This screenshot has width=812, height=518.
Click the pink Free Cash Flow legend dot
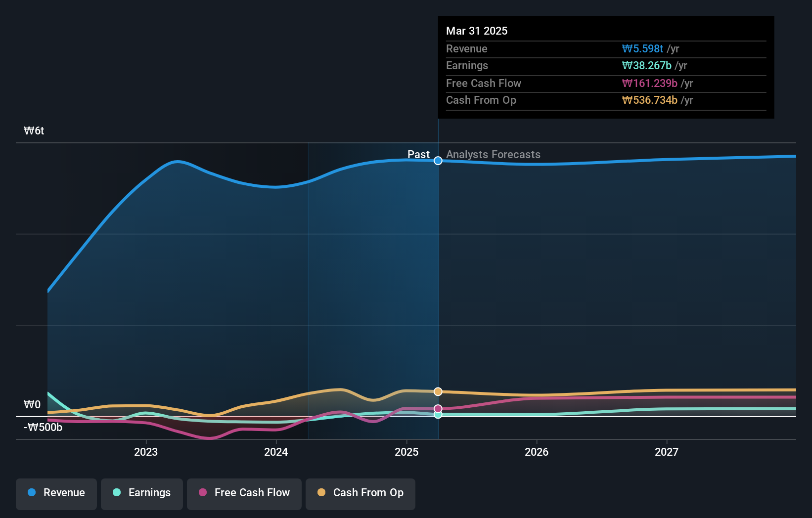point(202,493)
